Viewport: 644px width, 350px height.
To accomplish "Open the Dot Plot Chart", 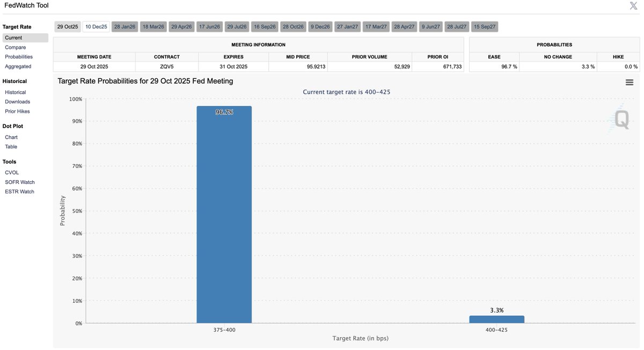I will click(11, 137).
